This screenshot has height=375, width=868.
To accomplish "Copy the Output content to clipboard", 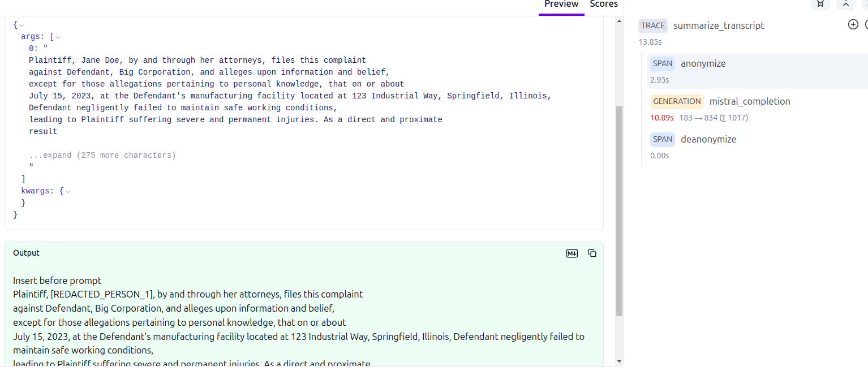I will tap(592, 253).
